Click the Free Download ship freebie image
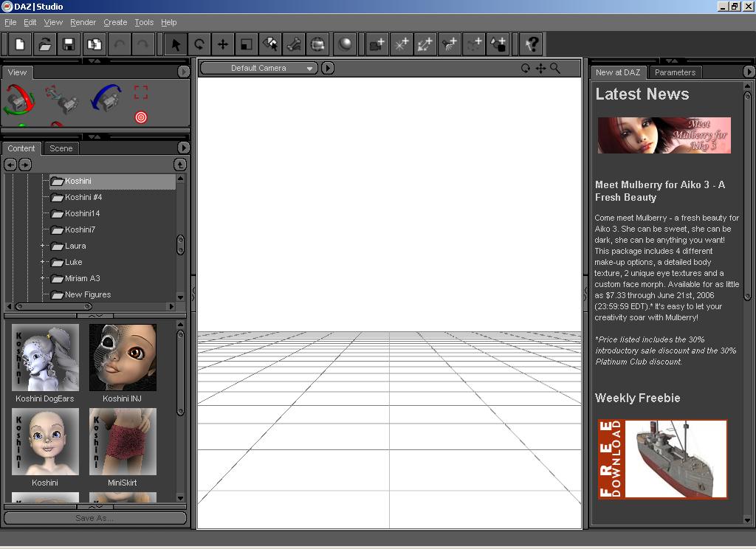This screenshot has height=549, width=756. [x=662, y=459]
